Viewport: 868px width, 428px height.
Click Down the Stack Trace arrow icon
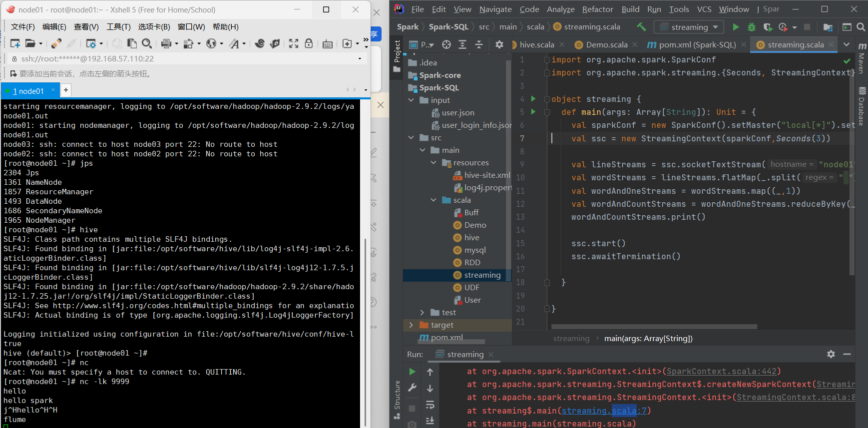[x=430, y=388]
